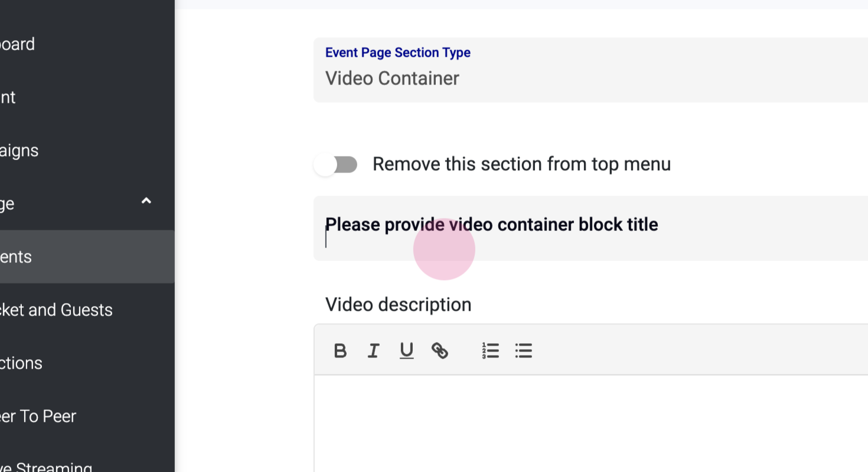
Task: Enable underline formatting in editor toolbar
Action: click(x=406, y=351)
